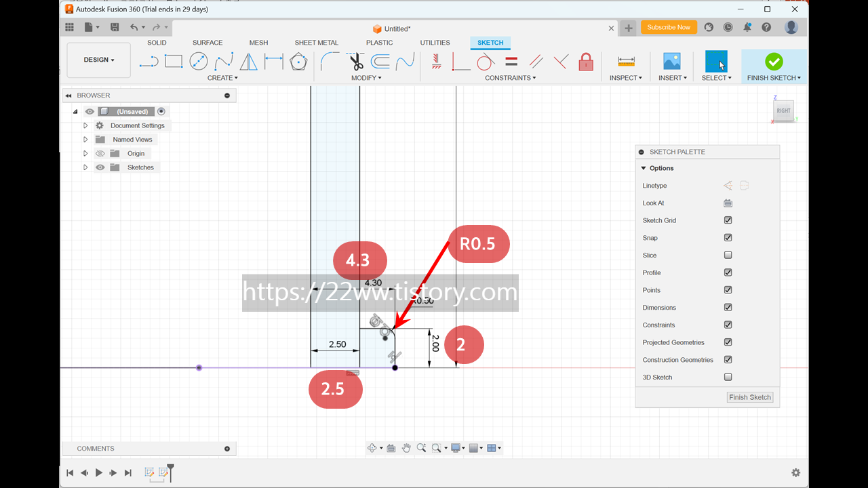
Task: Click the new design plus tab button
Action: [x=629, y=28]
